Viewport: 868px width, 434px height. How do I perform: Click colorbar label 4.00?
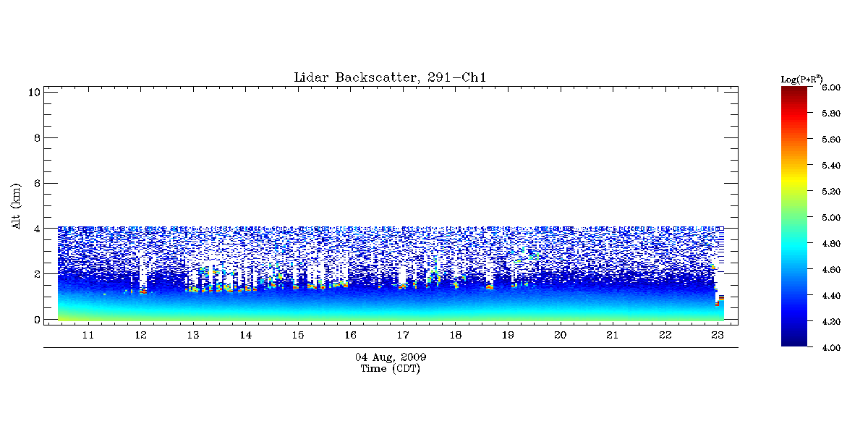pos(831,348)
